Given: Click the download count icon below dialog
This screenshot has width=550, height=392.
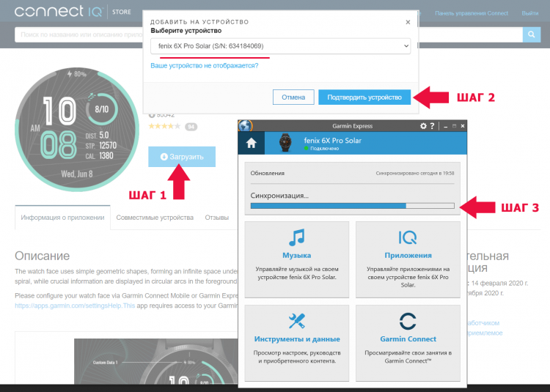Looking at the screenshot, I should pos(152,115).
